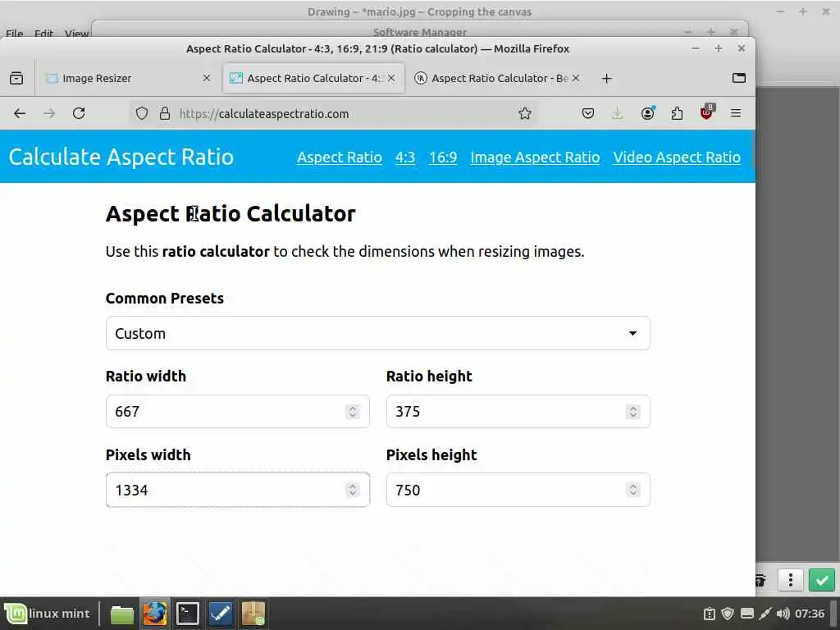Switch to the Drawing app taskbar icon

[221, 614]
